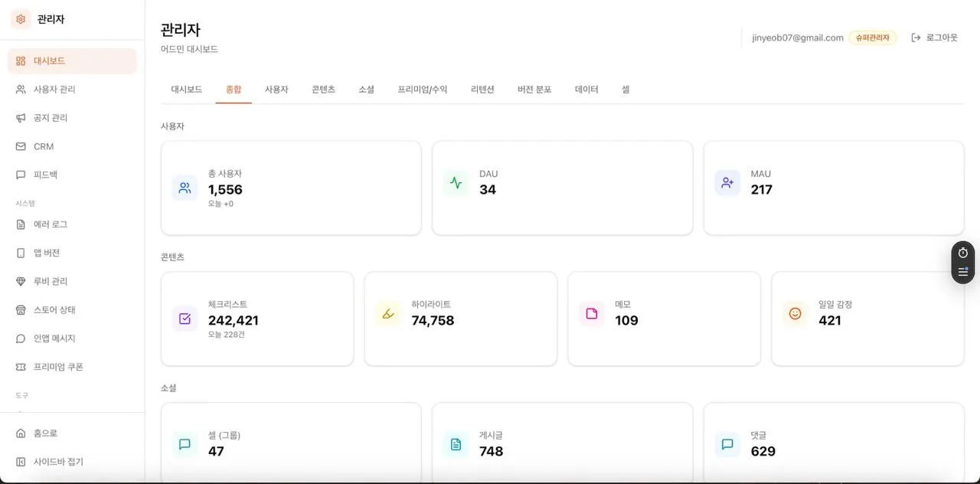Select the 에러 로그 document icon
Viewport: 980px width, 484px height.
22,224
